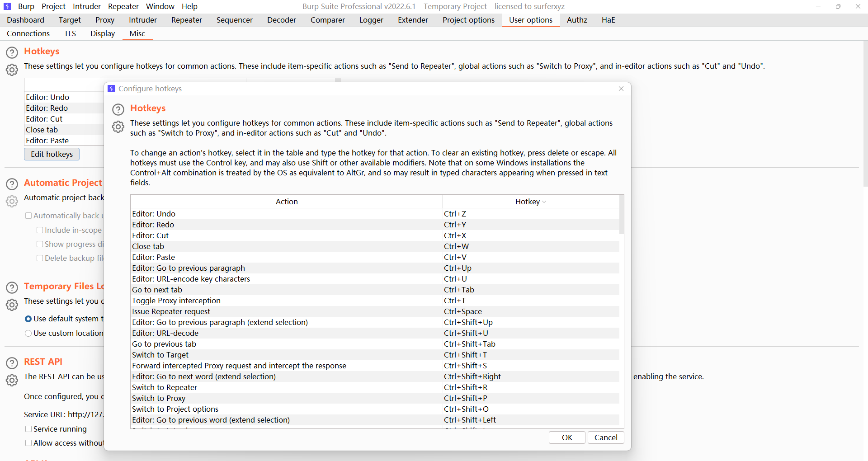Image resolution: width=868 pixels, height=461 pixels.
Task: Open the Window menu
Action: click(160, 6)
